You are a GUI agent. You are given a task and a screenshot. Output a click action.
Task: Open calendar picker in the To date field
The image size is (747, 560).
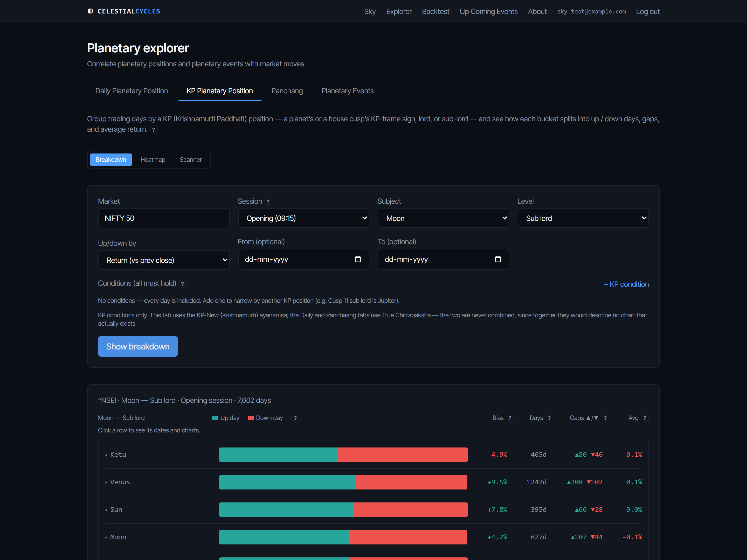pyautogui.click(x=498, y=259)
